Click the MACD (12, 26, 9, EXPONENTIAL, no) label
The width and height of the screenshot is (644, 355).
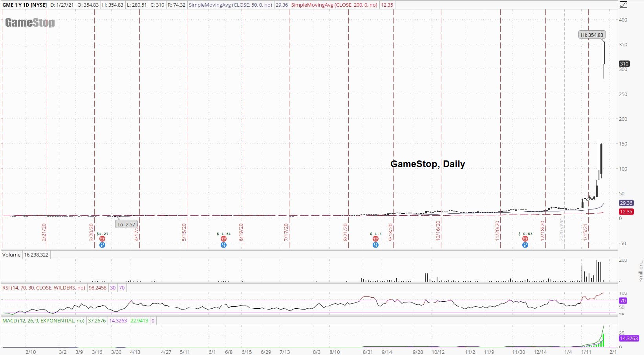[x=44, y=320]
